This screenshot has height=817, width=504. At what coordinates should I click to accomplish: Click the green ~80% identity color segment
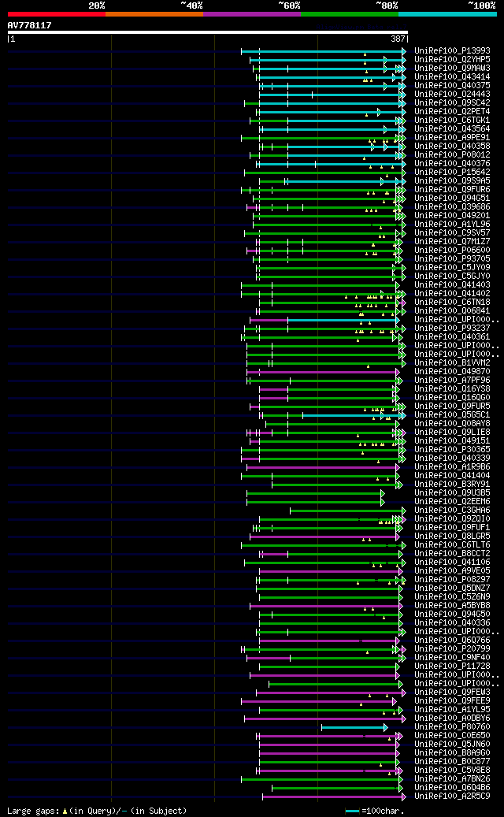pos(350,14)
